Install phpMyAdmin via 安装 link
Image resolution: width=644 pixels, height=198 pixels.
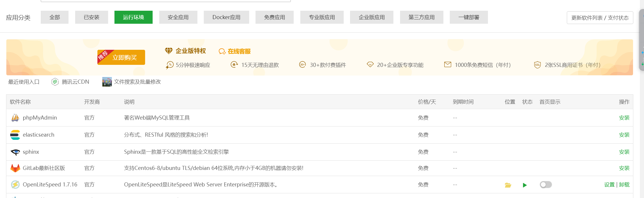pos(624,118)
